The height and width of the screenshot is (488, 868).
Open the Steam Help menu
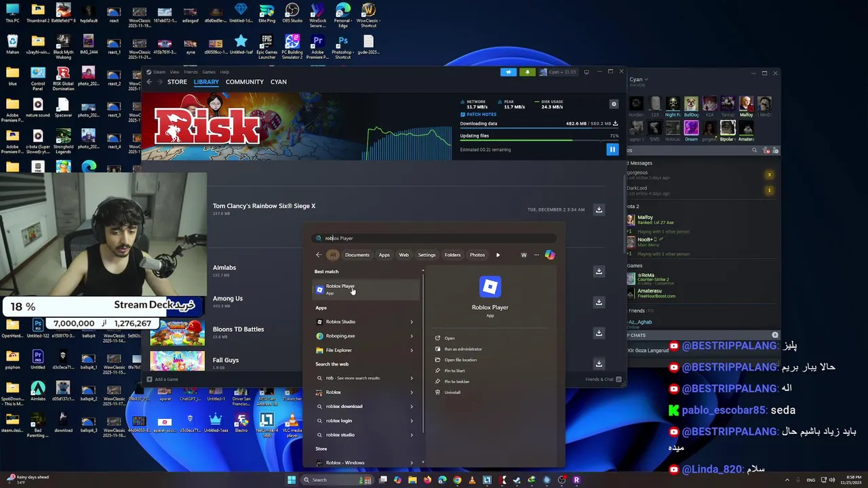pyautogui.click(x=224, y=72)
